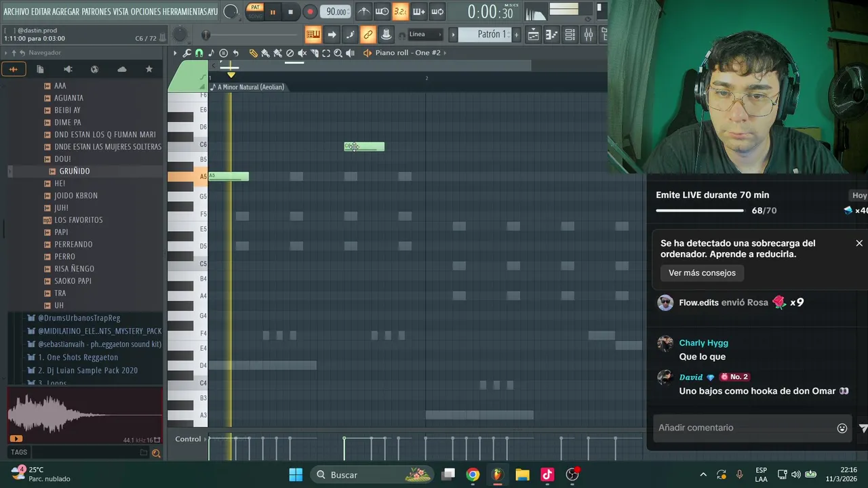Pause playback with the pause button
The image size is (868, 488).
(273, 12)
